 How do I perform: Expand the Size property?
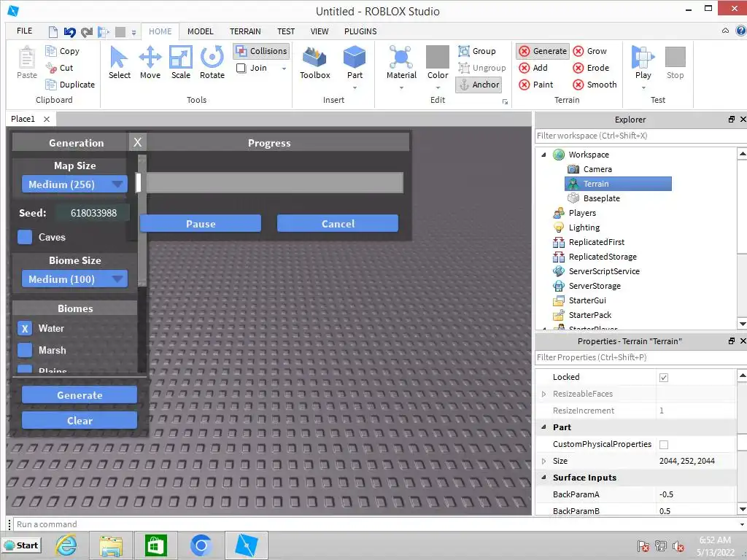[x=543, y=461]
